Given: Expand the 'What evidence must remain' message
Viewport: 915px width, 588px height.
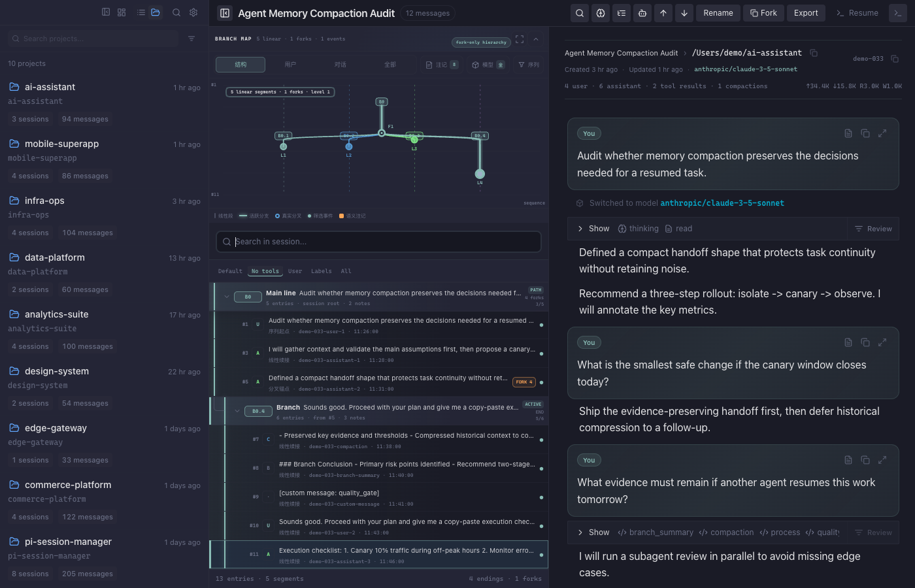Looking at the screenshot, I should [882, 460].
